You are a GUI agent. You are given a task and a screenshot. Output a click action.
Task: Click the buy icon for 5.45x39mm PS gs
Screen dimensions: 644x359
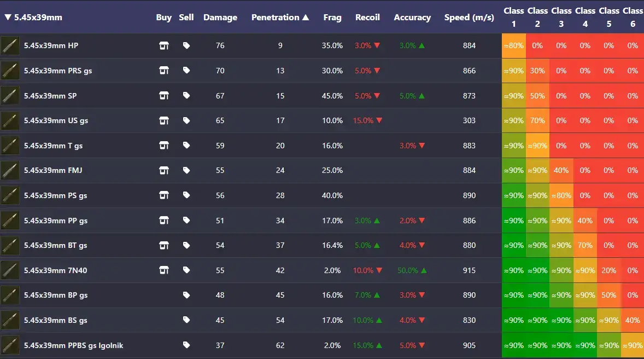pyautogui.click(x=164, y=195)
